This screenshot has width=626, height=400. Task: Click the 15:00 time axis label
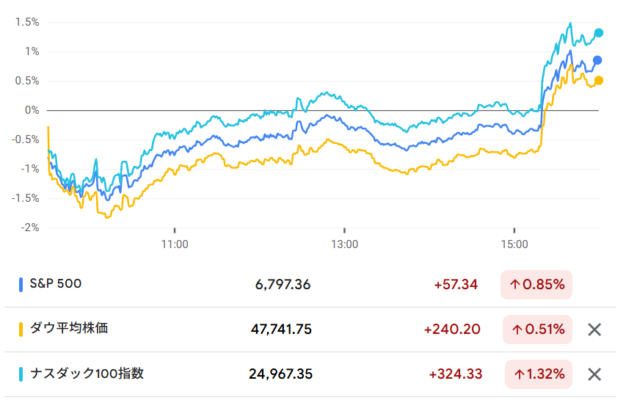(514, 243)
